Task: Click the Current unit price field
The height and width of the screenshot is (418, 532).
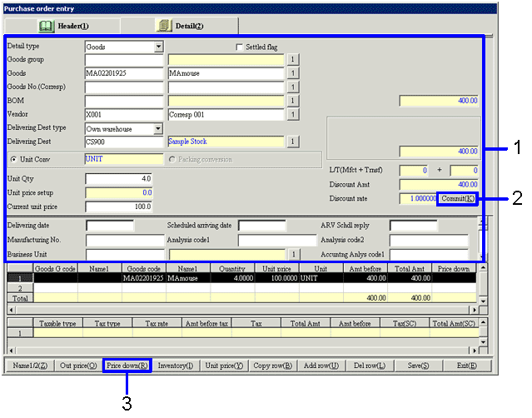Action: pyautogui.click(x=119, y=207)
